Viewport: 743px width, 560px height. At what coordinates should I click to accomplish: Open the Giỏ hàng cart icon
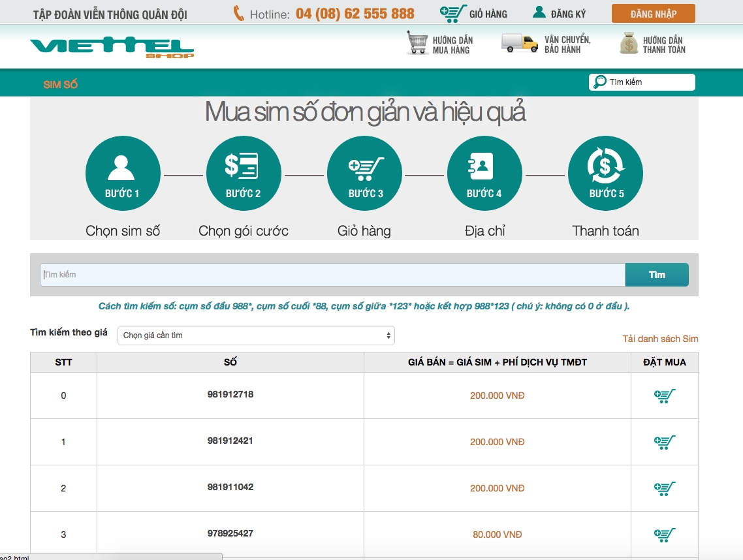tap(452, 13)
